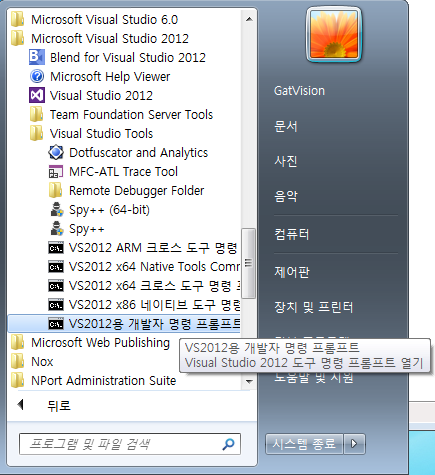The image size is (435, 475).
Task: Launch Visual Studio 2012 via its purple icon
Action: (x=37, y=95)
